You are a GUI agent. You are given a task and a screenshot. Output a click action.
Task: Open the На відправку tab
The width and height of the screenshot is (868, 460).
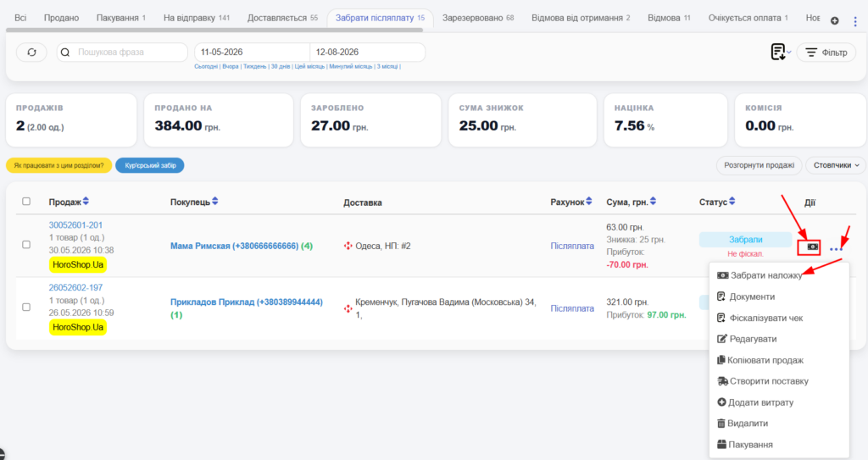(197, 18)
